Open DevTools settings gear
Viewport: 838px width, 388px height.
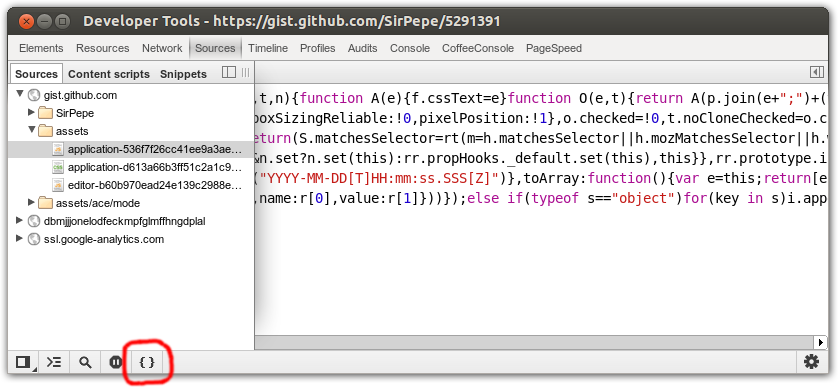[x=811, y=362]
